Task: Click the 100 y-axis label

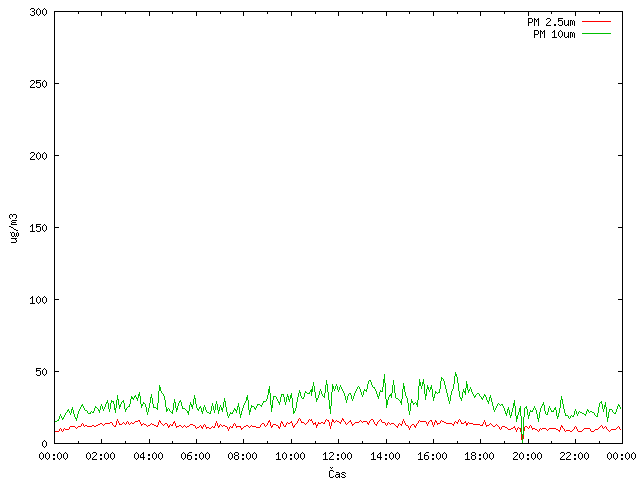Action: [38, 300]
